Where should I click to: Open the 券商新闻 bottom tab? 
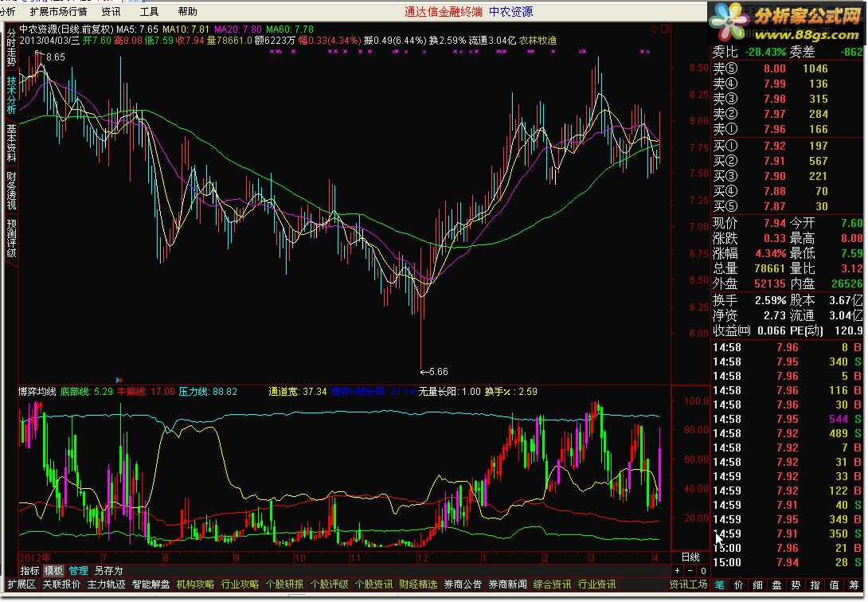click(x=507, y=584)
